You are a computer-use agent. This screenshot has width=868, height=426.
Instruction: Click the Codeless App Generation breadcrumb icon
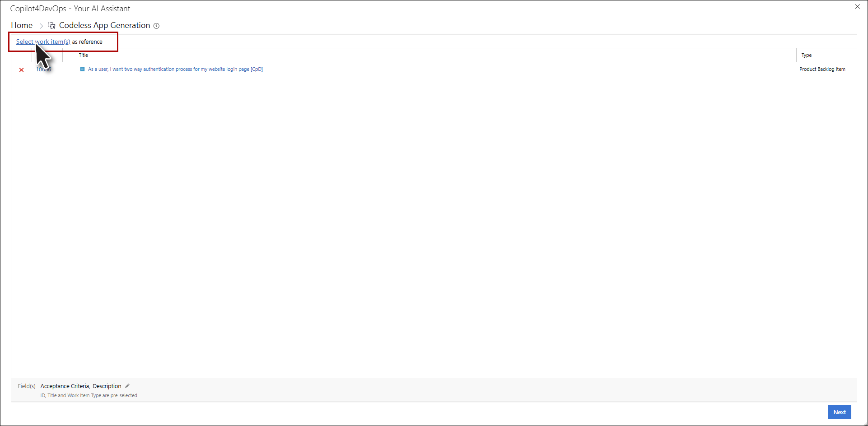click(x=52, y=26)
